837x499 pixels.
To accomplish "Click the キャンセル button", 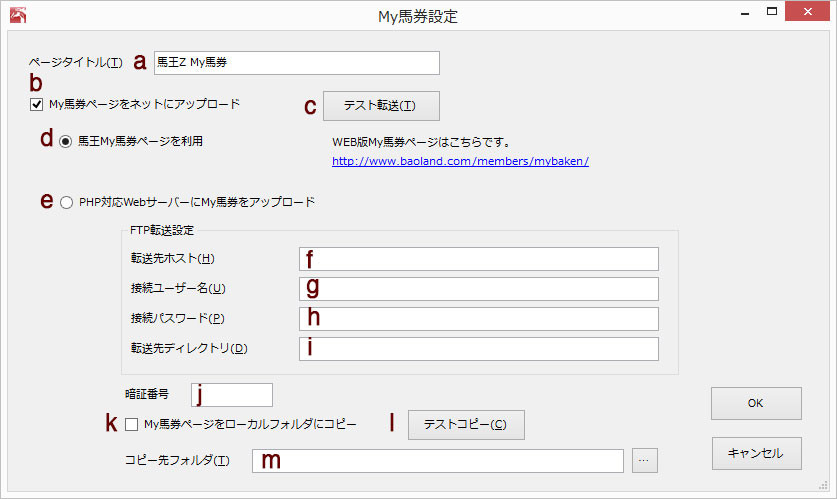I will click(756, 454).
